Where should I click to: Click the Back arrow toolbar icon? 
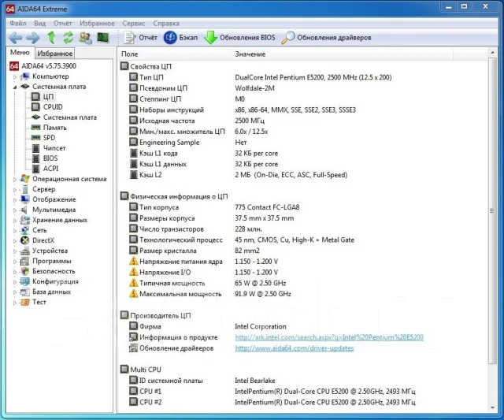[x=15, y=38]
